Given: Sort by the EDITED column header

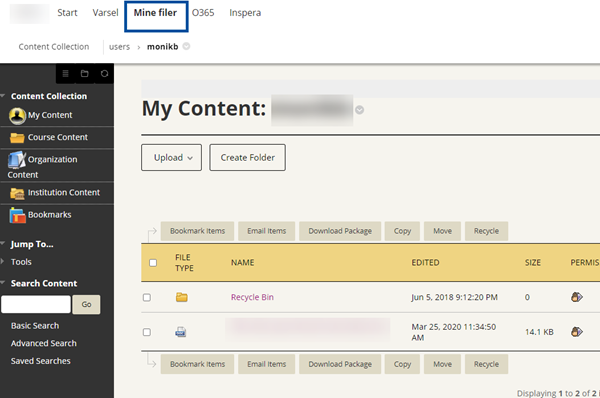Looking at the screenshot, I should point(425,263).
